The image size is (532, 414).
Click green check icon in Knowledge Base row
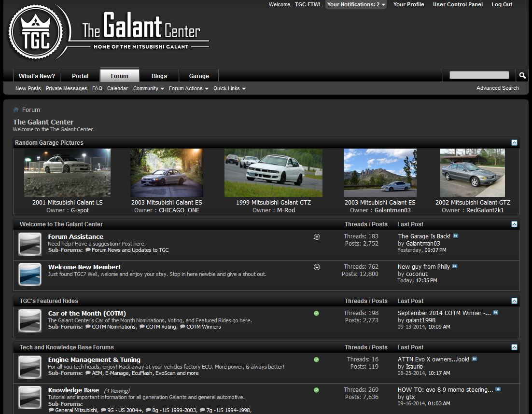point(316,390)
